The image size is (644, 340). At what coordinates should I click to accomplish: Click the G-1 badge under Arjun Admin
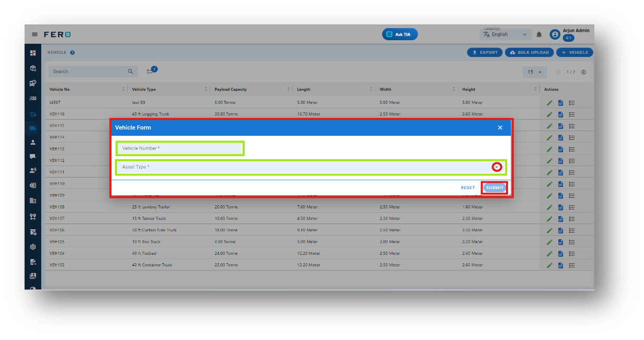(x=568, y=38)
